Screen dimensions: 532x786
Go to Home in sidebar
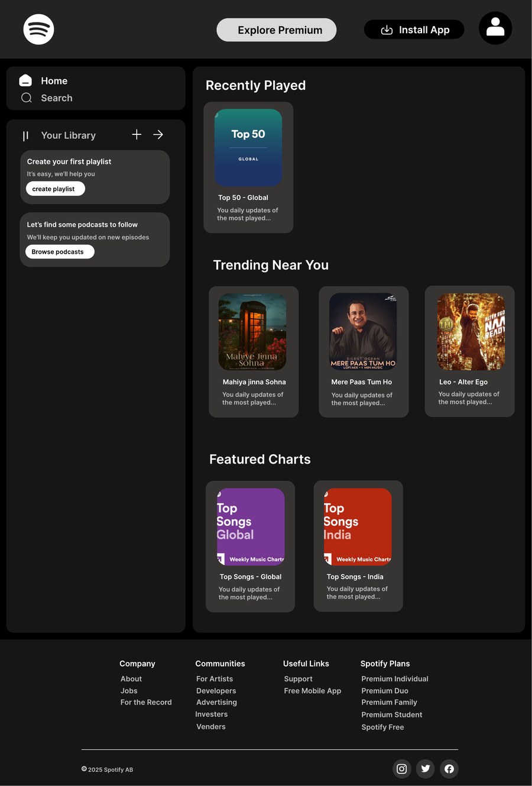coord(54,81)
